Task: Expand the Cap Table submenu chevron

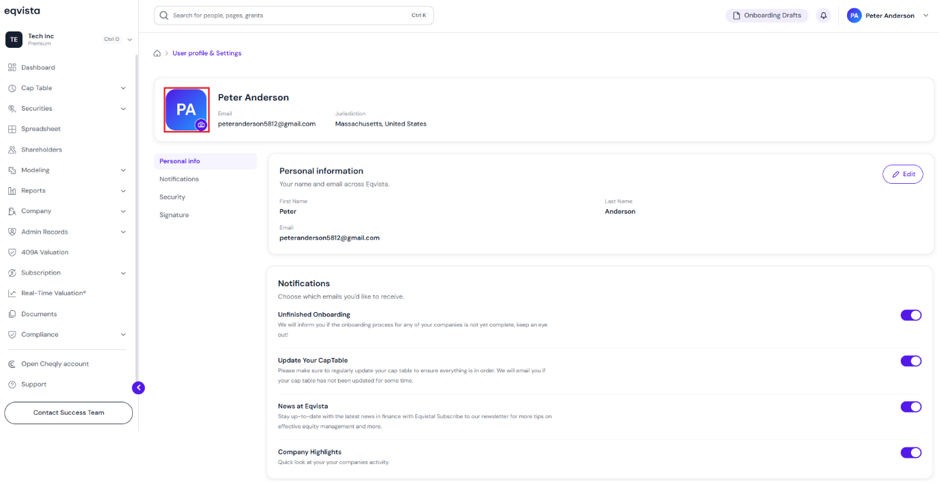Action: click(x=123, y=88)
